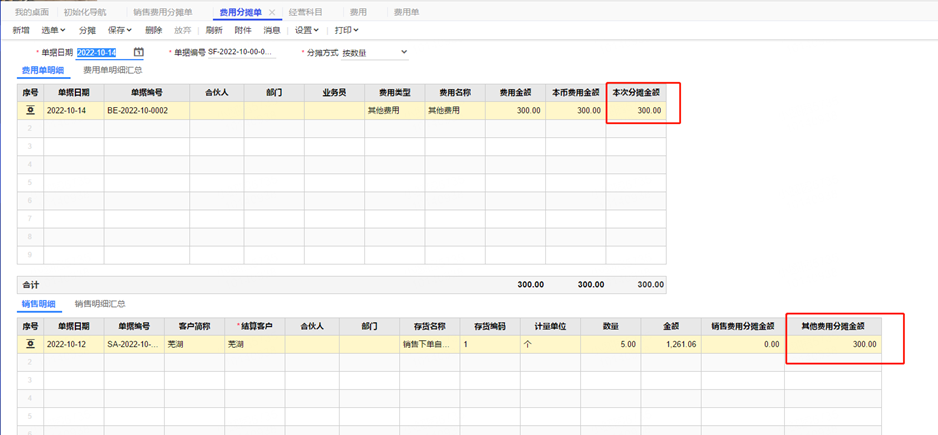This screenshot has width=938, height=435.
Task: Click the 单据编号 column header in expense table
Action: [x=147, y=93]
